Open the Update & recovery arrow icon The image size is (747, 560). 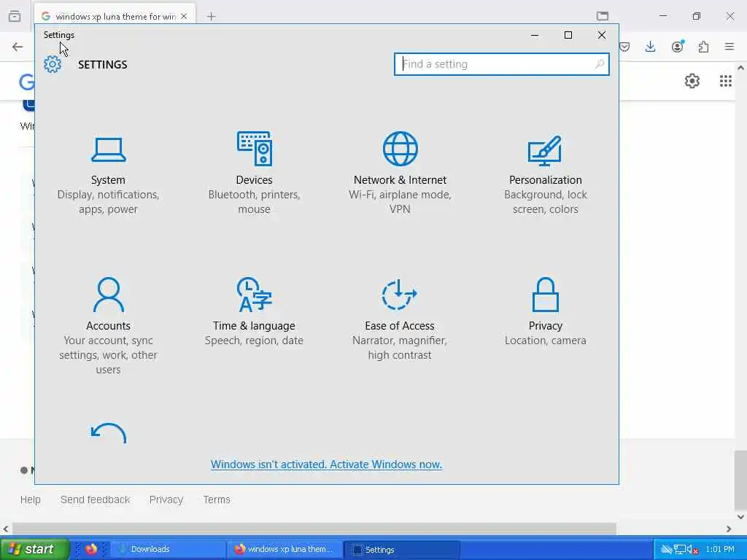(x=109, y=433)
